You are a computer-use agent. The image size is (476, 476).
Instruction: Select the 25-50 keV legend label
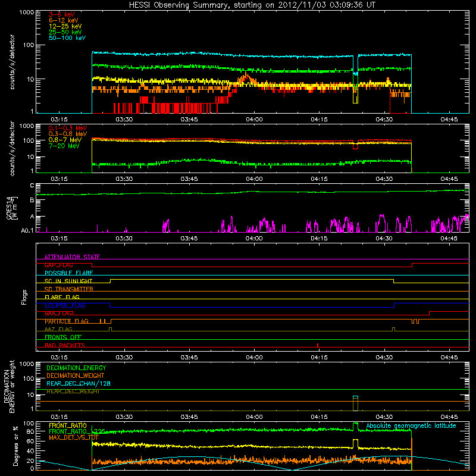click(65, 32)
